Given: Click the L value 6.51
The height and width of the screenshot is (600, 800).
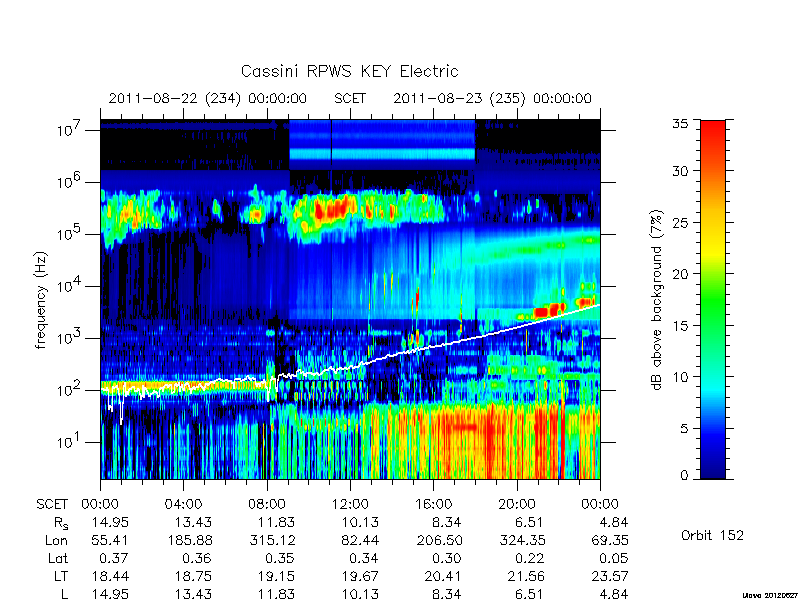Looking at the screenshot, I should (531, 594).
